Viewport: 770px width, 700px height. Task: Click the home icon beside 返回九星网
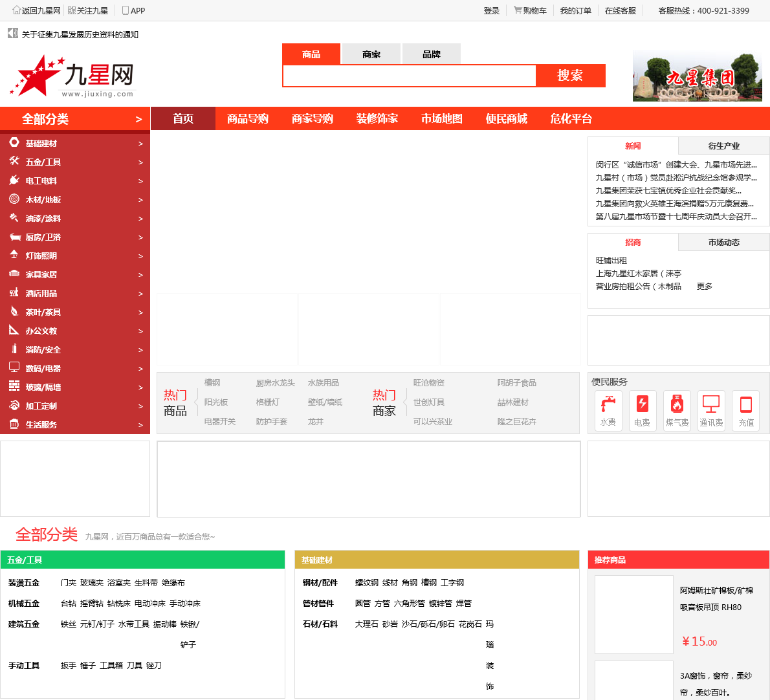pyautogui.click(x=17, y=10)
